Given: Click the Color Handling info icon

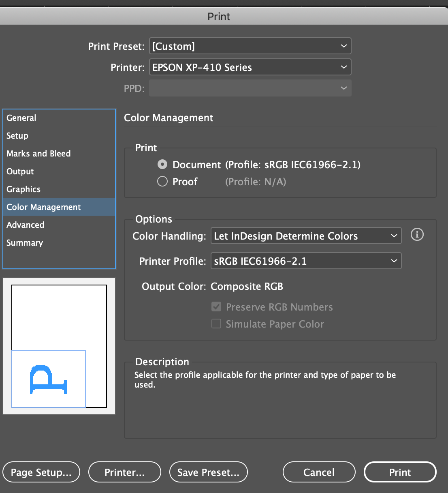Looking at the screenshot, I should 417,235.
